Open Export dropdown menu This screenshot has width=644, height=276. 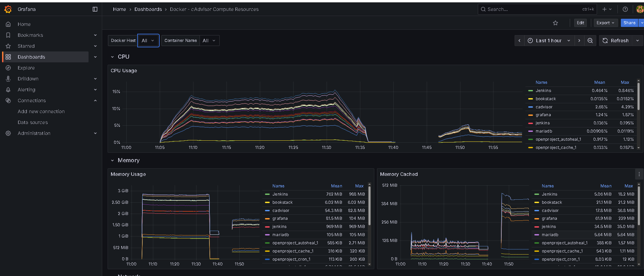pyautogui.click(x=606, y=23)
